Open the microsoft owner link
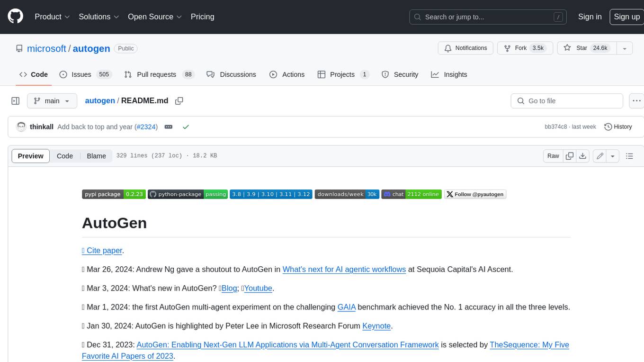644x362 pixels. [46, 48]
